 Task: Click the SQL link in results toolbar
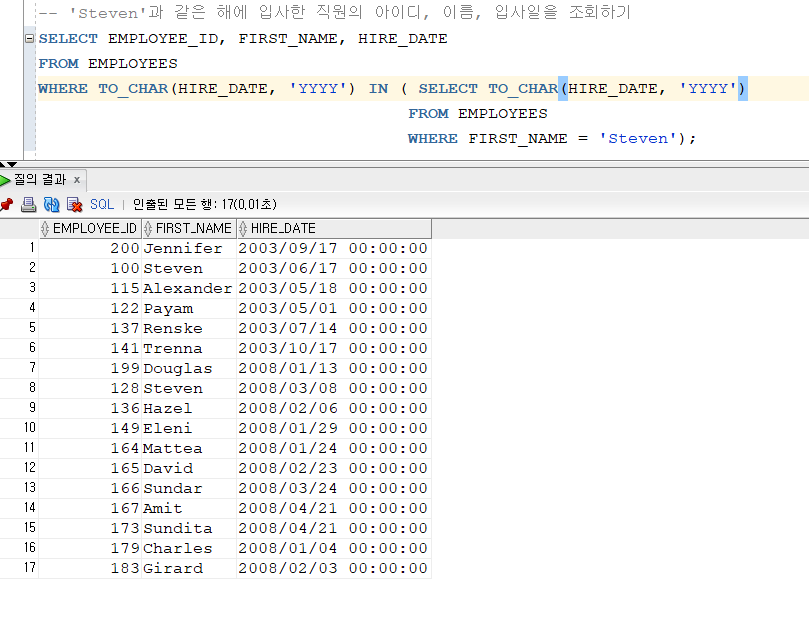click(102, 204)
